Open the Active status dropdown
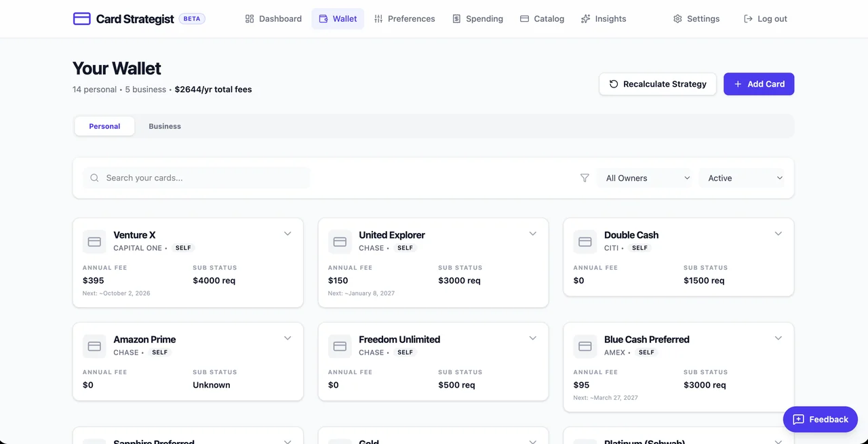 [x=741, y=178]
